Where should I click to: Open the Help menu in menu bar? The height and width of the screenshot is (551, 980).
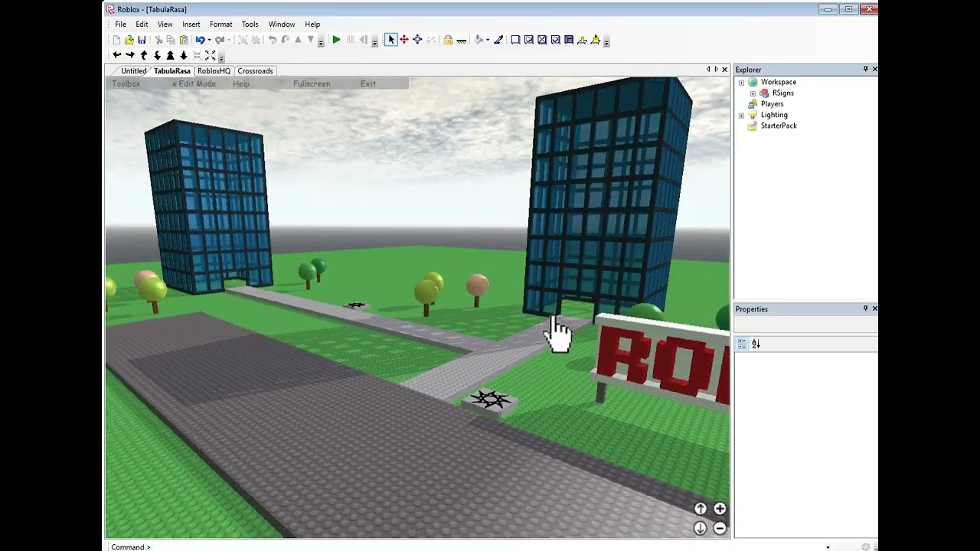tap(312, 24)
